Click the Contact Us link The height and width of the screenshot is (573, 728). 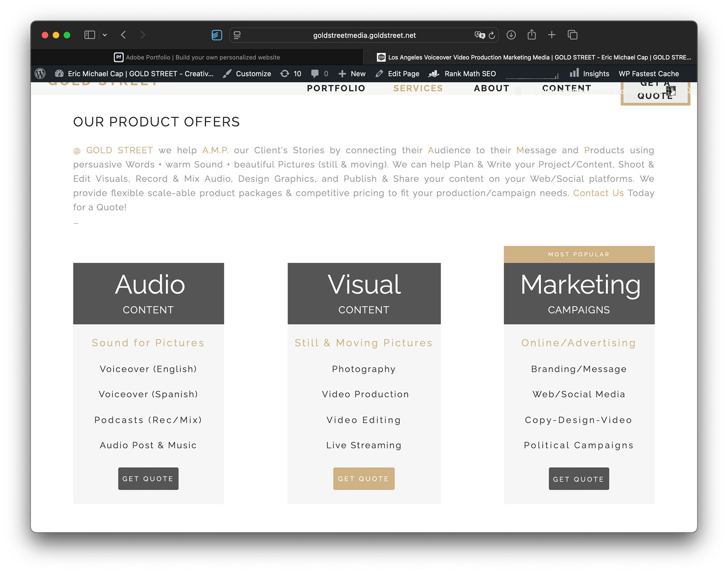point(598,193)
